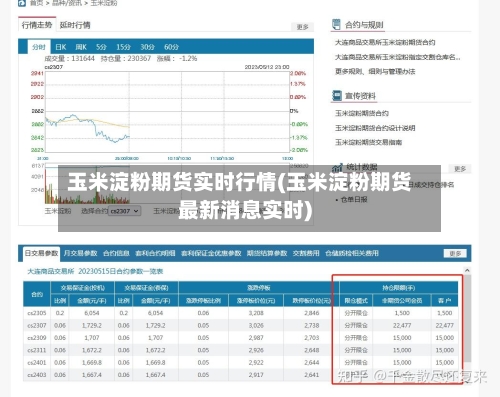Click the 2,703 price cell
Screen dimensions: 500x397
click(x=312, y=338)
